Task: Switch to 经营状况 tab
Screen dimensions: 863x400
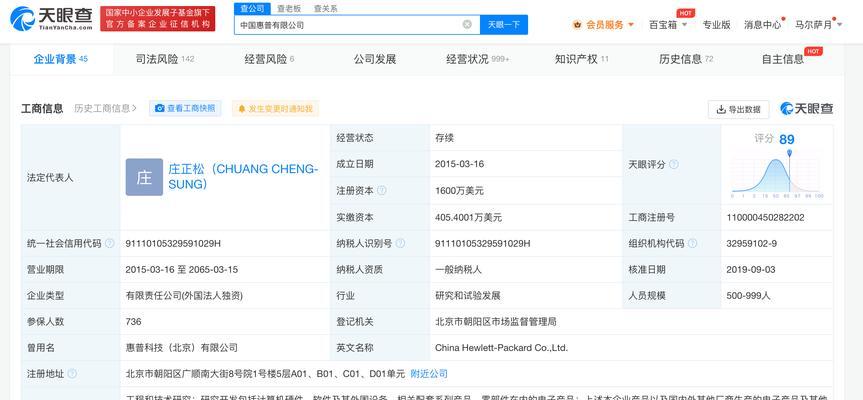Action: click(x=478, y=59)
